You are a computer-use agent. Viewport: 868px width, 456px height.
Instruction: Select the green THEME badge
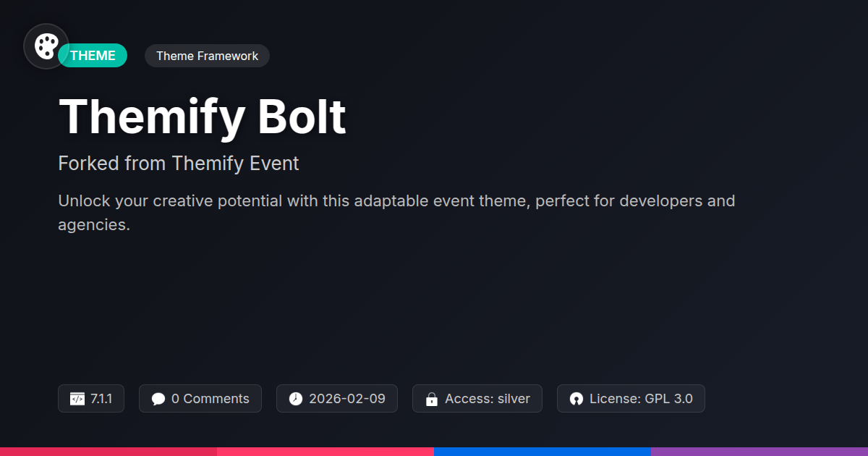(94, 56)
